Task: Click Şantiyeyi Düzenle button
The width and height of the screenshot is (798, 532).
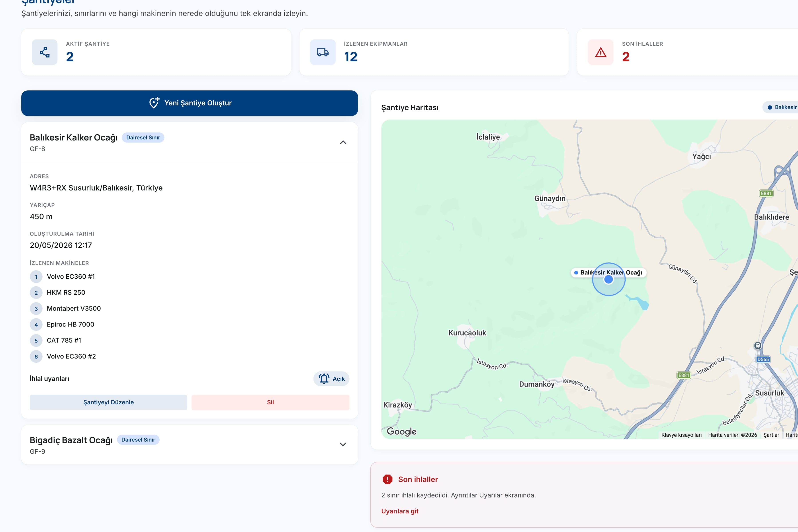Action: click(109, 402)
